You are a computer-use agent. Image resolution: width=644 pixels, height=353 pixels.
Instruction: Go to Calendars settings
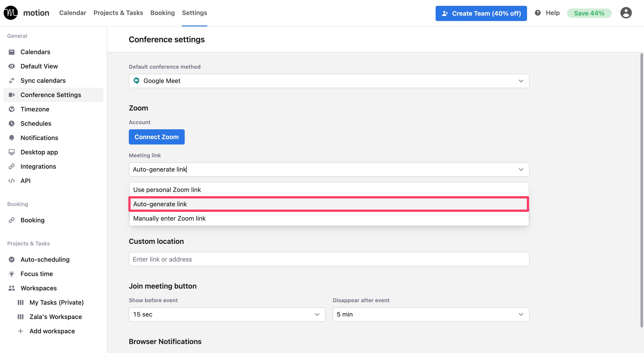pyautogui.click(x=53, y=52)
